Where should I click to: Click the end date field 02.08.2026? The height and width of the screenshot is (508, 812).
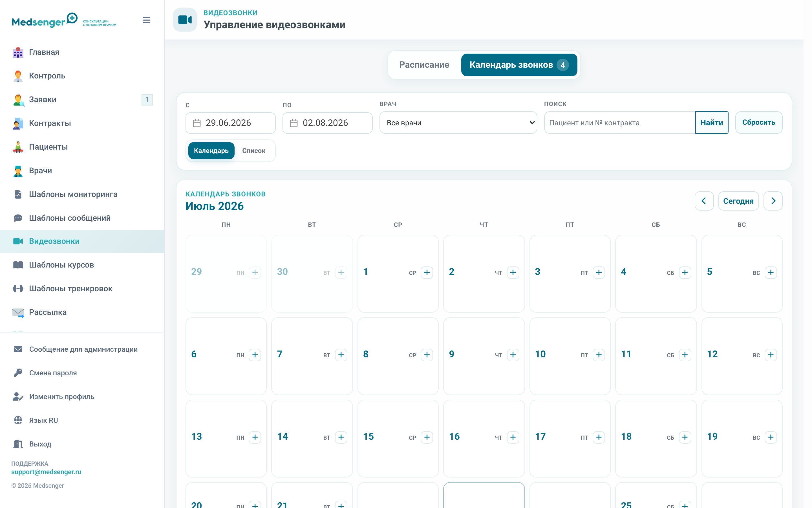[328, 123]
